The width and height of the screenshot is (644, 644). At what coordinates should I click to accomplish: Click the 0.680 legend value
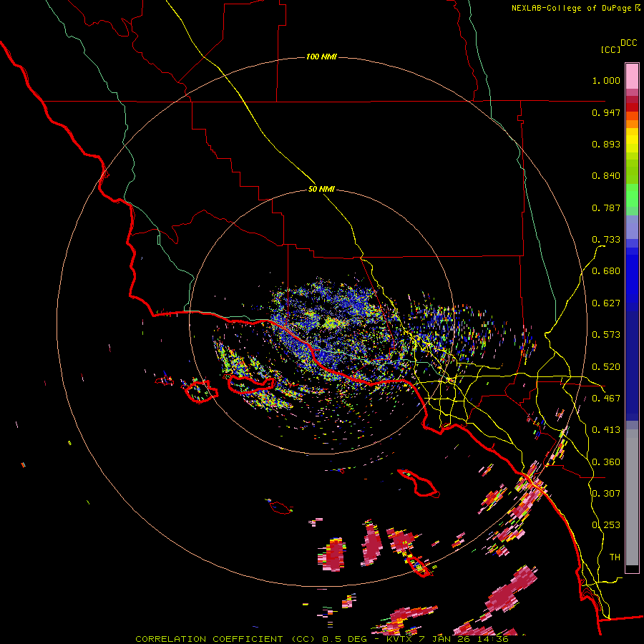606,271
